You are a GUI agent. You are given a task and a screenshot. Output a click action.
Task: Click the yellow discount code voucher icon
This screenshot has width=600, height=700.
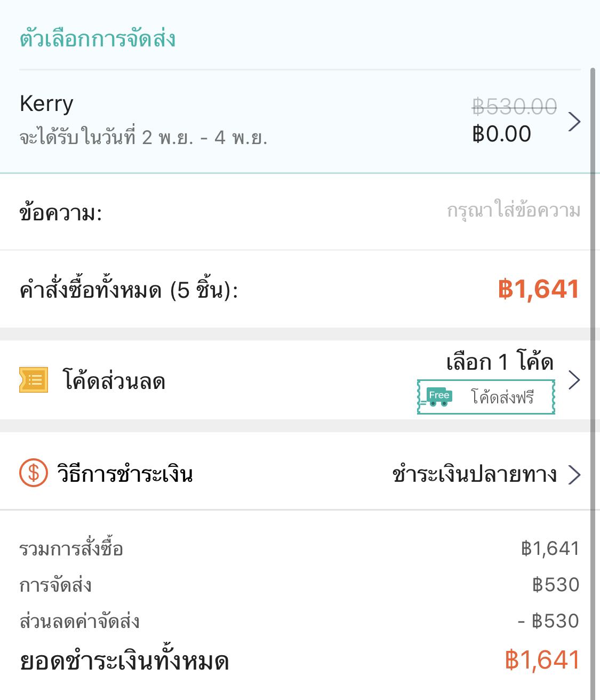(x=34, y=380)
